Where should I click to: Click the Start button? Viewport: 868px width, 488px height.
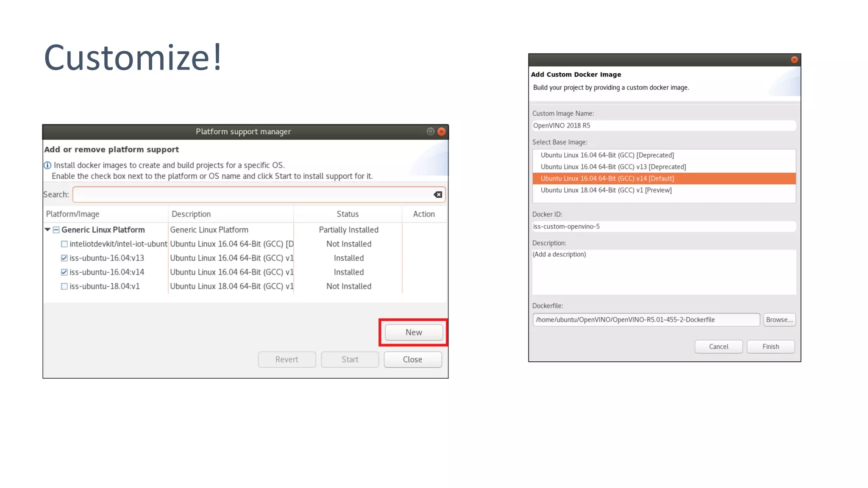[x=350, y=359]
